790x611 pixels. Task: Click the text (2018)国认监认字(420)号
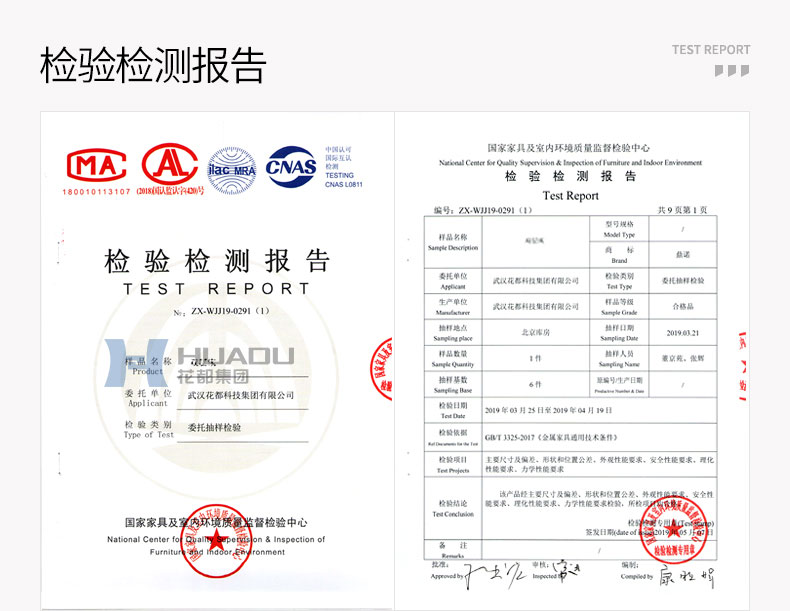point(170,191)
